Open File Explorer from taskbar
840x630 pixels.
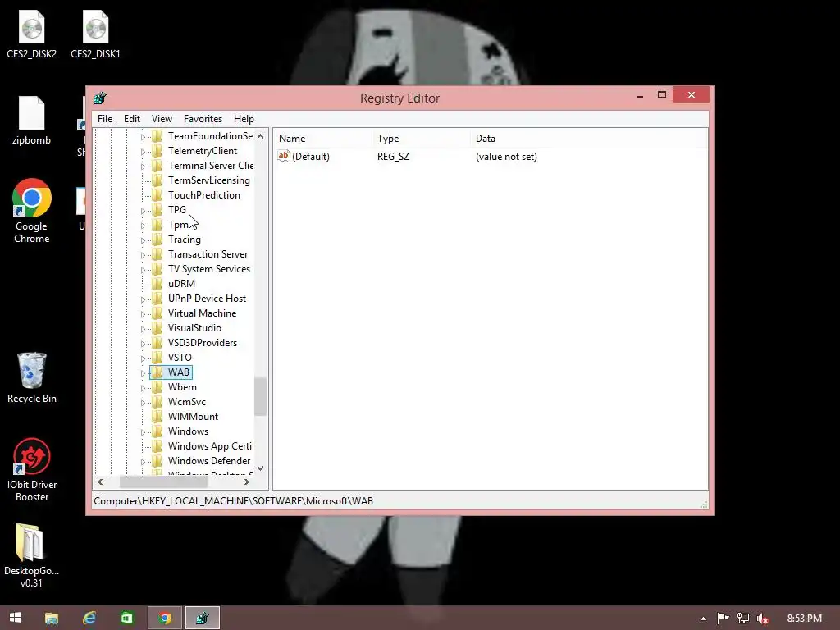[x=52, y=618]
